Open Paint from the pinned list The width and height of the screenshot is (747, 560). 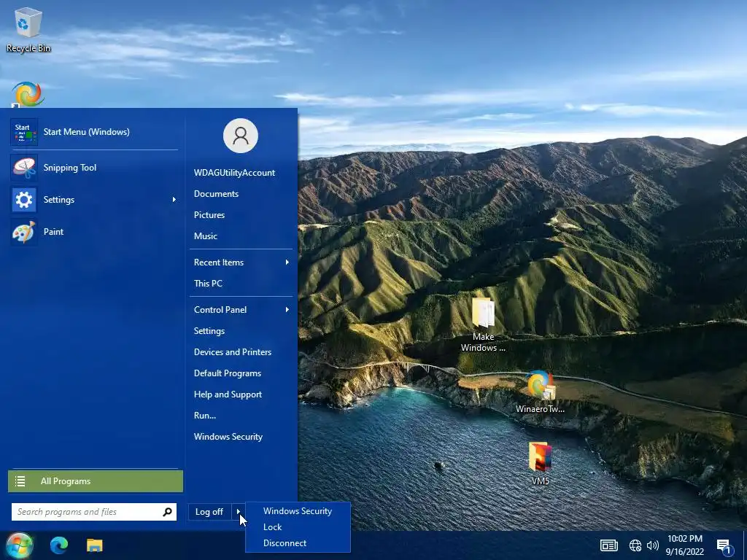(x=24, y=232)
